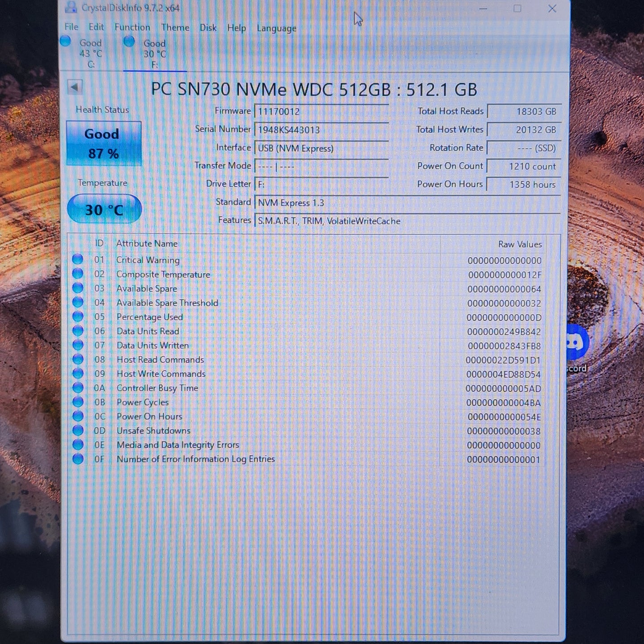Open the Theme menu

[175, 28]
